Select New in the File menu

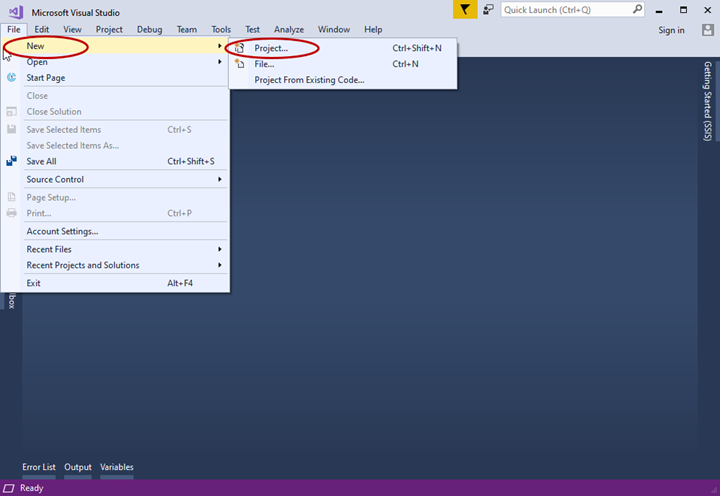(x=115, y=46)
